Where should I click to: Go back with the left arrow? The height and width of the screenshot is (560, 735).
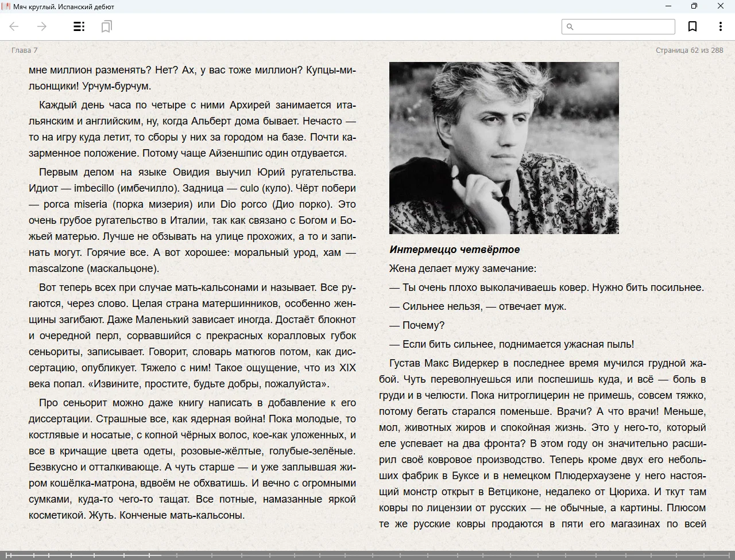[x=14, y=26]
